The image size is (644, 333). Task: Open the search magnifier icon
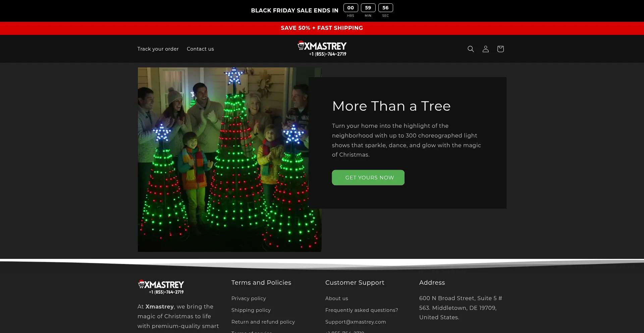471,49
